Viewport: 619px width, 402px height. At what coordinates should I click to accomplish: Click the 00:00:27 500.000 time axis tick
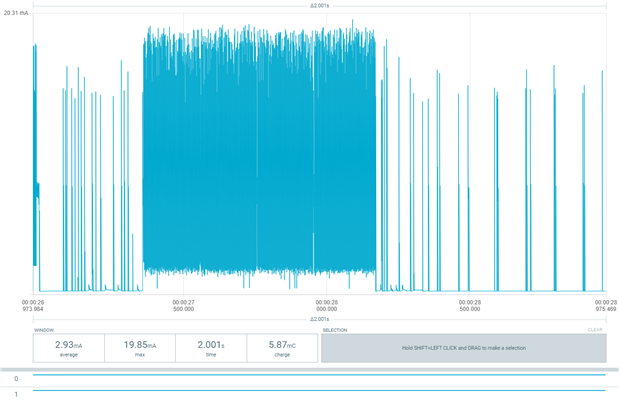coord(183,306)
